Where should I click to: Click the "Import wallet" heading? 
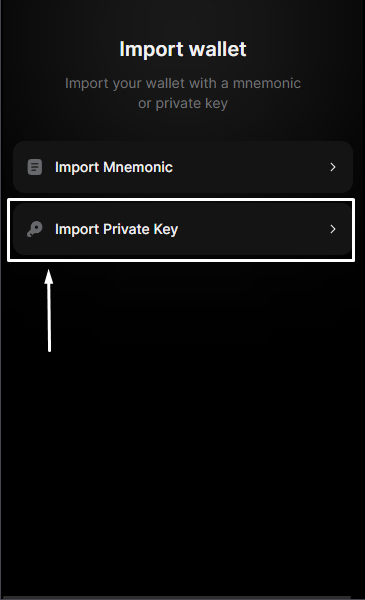click(182, 49)
